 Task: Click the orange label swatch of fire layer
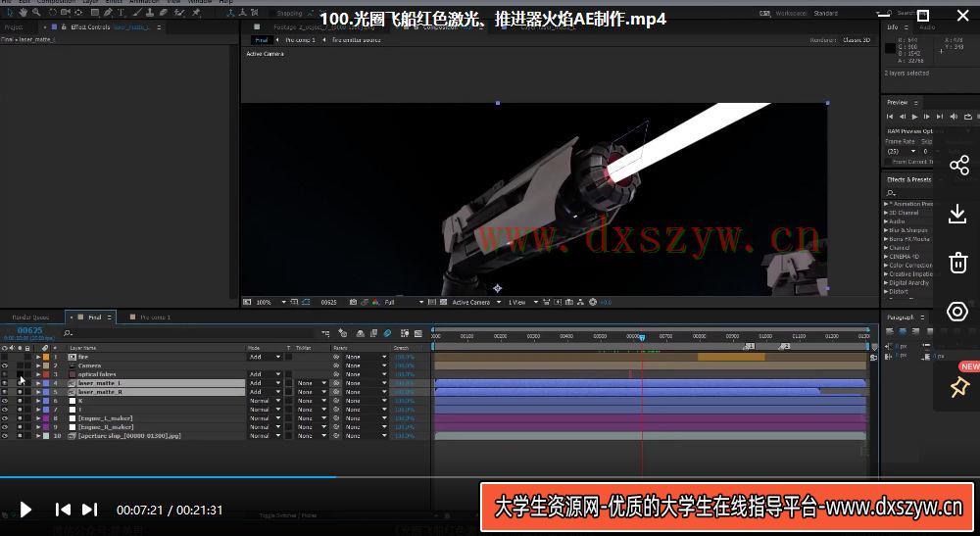click(x=46, y=357)
